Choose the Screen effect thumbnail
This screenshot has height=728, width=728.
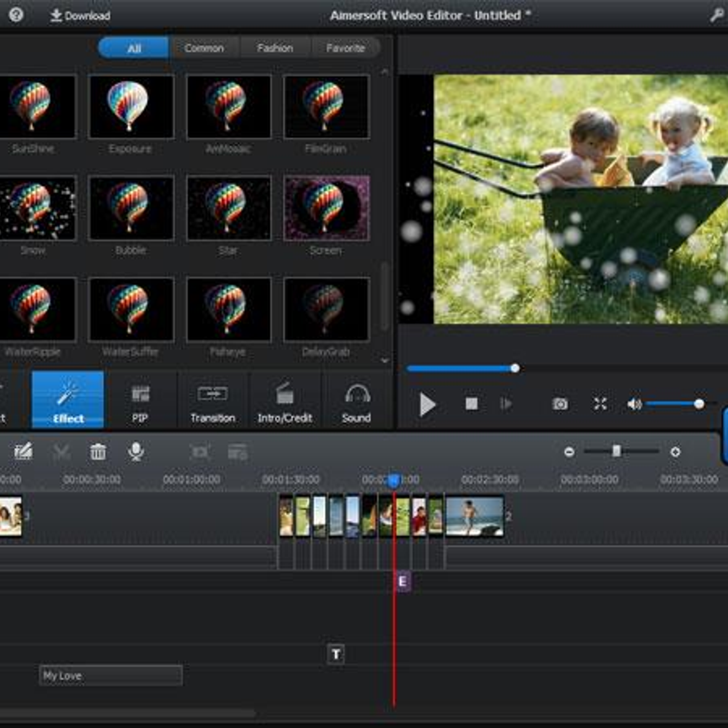click(326, 208)
